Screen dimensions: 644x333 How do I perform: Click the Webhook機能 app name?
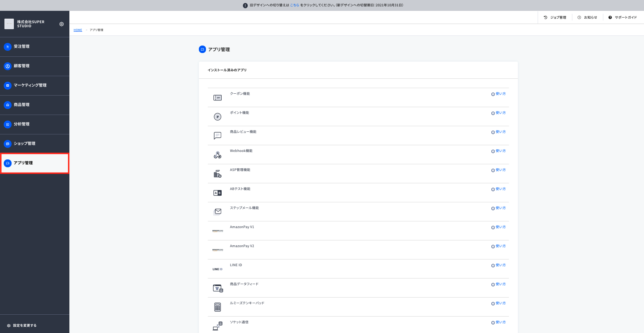click(241, 151)
